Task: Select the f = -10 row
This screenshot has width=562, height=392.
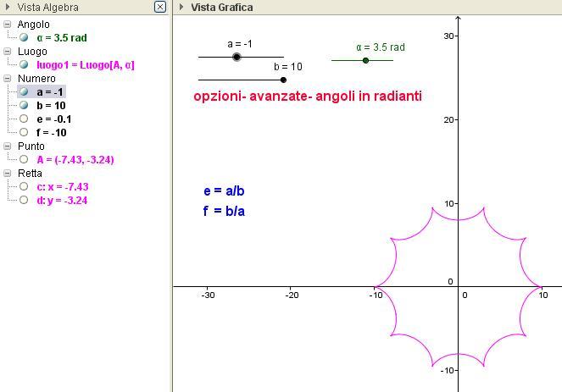Action: (52, 133)
